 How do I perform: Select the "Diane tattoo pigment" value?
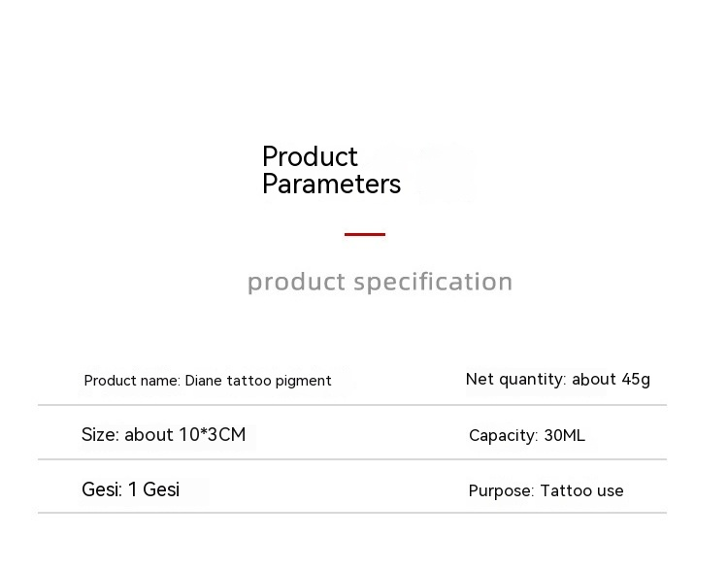click(x=258, y=381)
